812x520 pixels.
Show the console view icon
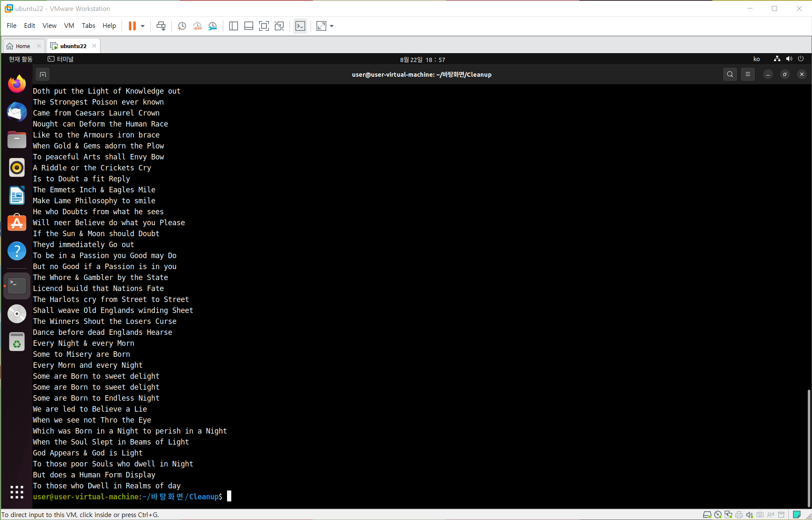tap(300, 26)
